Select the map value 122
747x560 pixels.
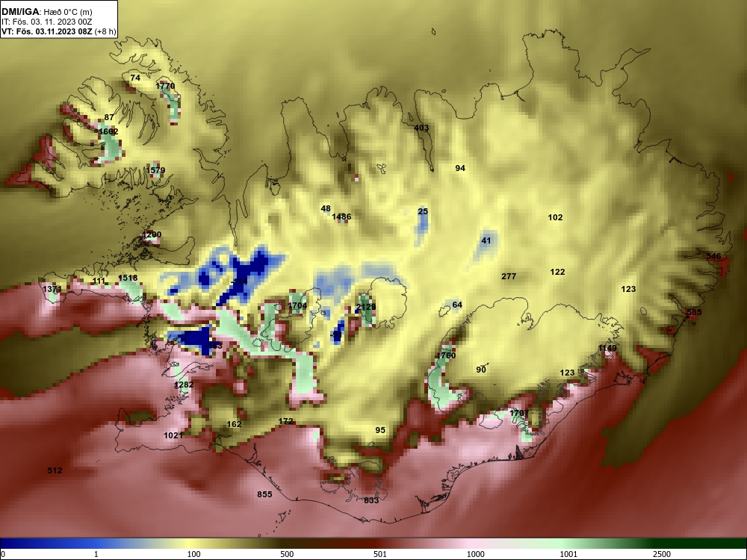pyautogui.click(x=557, y=272)
